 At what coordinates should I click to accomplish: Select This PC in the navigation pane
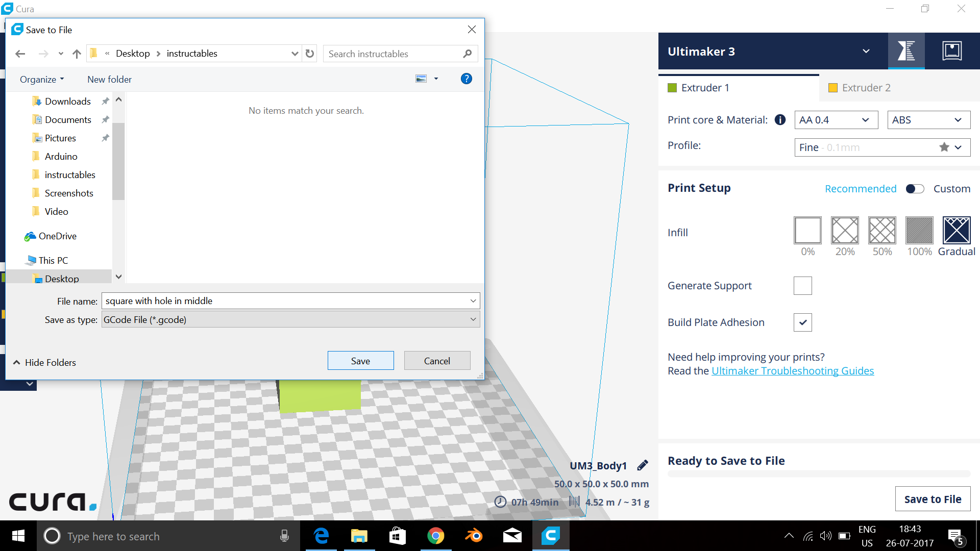53,261
